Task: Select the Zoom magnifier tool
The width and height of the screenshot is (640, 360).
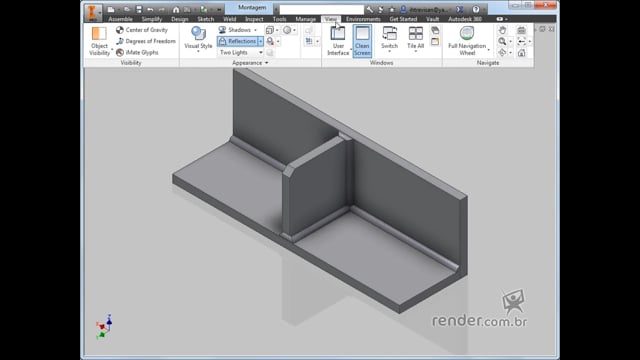Action: [x=502, y=41]
